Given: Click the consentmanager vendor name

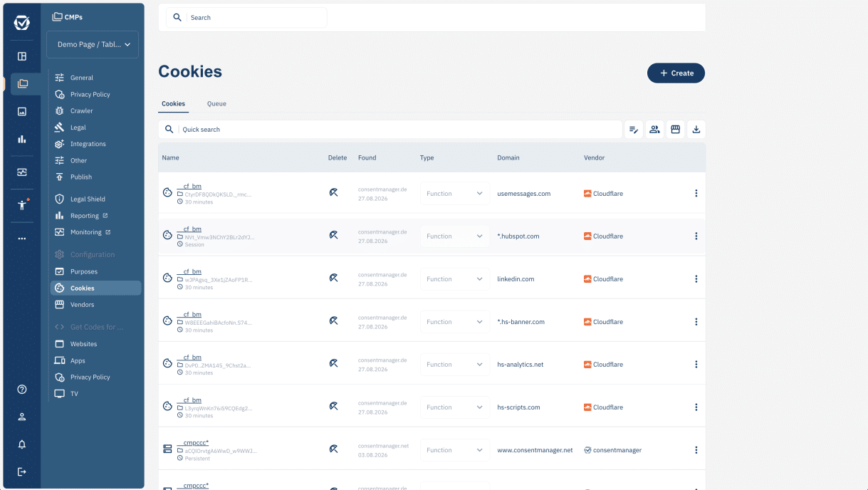Looking at the screenshot, I should pos(617,450).
